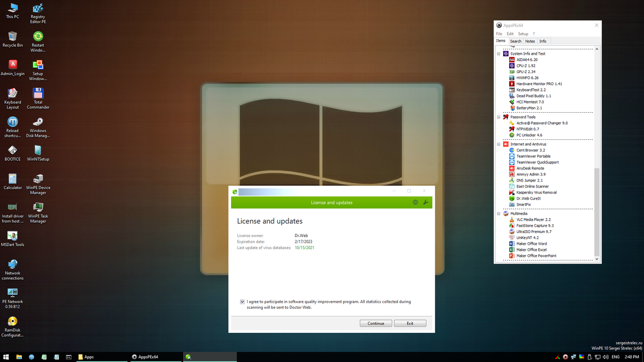Screen dimensions: 644x362
Task: Select NTPWEdit 0.7 entry
Action: (524, 129)
